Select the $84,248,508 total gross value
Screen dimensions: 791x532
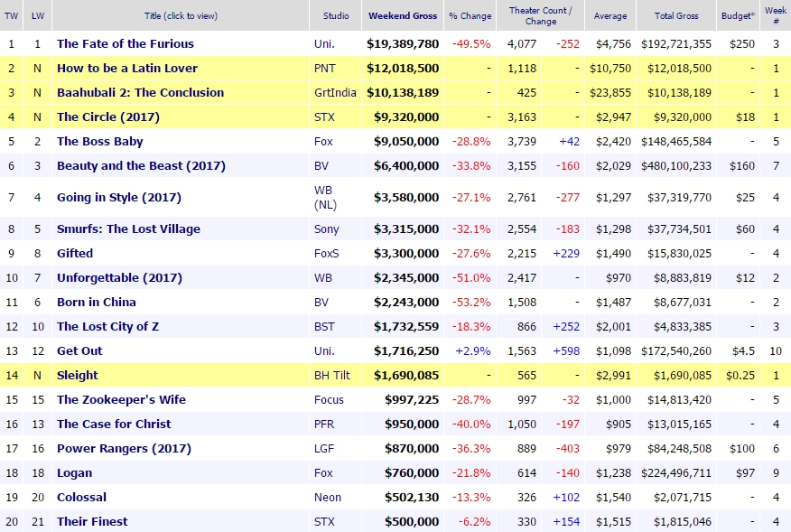click(x=680, y=448)
